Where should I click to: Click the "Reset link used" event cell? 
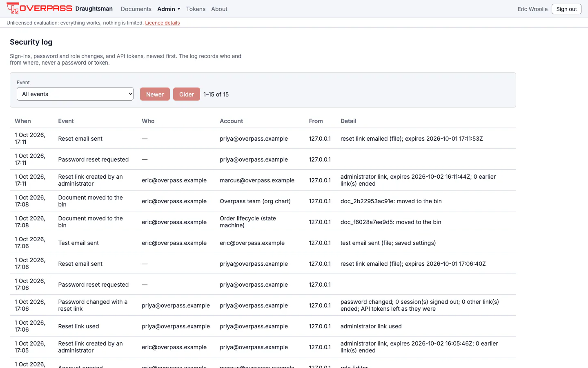[78, 326]
